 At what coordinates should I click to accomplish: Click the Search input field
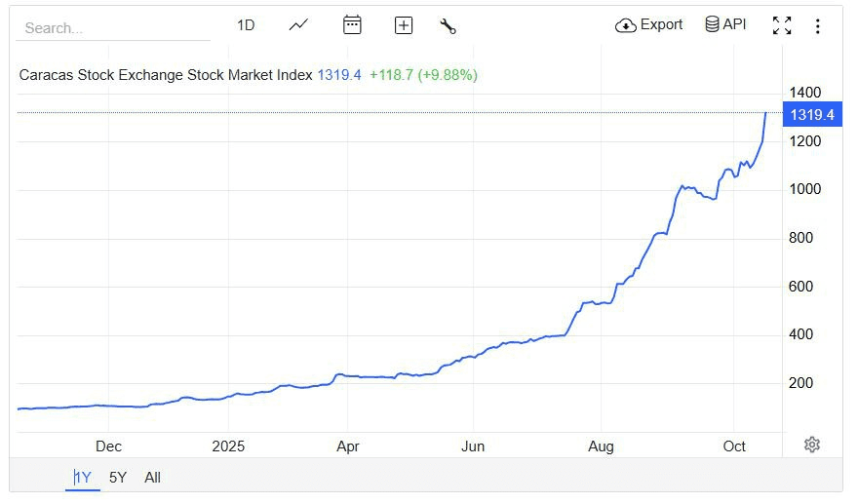point(112,28)
